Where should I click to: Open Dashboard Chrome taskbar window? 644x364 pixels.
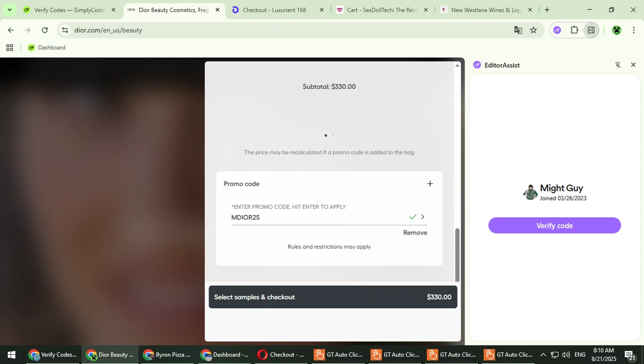[x=225, y=355]
